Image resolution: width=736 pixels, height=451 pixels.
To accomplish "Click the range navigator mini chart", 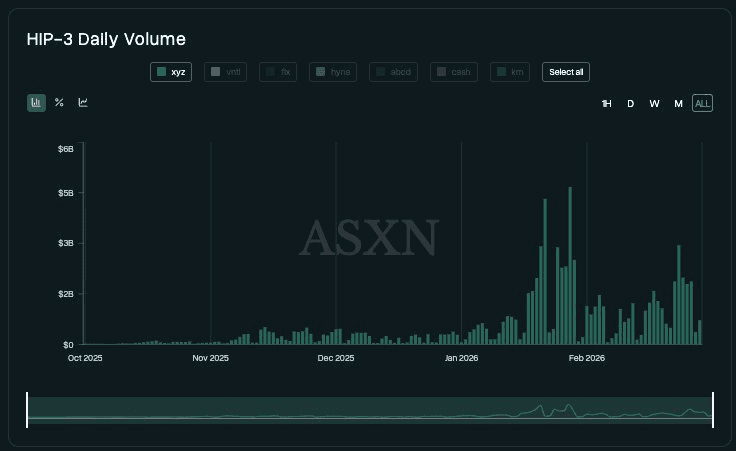I will (370, 410).
